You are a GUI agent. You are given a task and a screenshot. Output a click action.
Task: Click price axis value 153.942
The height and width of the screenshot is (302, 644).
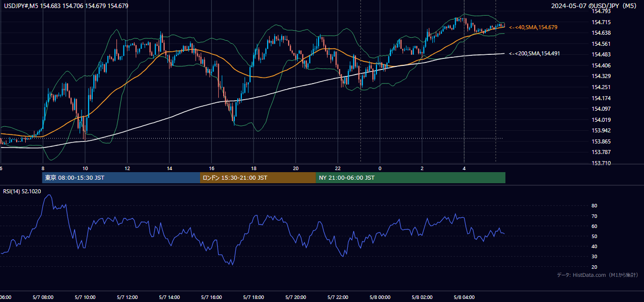(601, 130)
